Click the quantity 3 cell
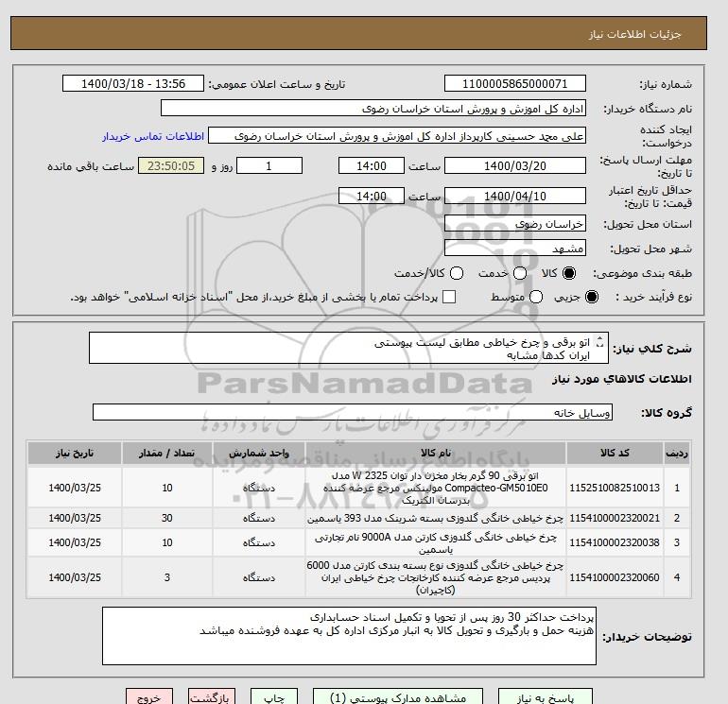This screenshot has height=704, width=728. tap(167, 577)
